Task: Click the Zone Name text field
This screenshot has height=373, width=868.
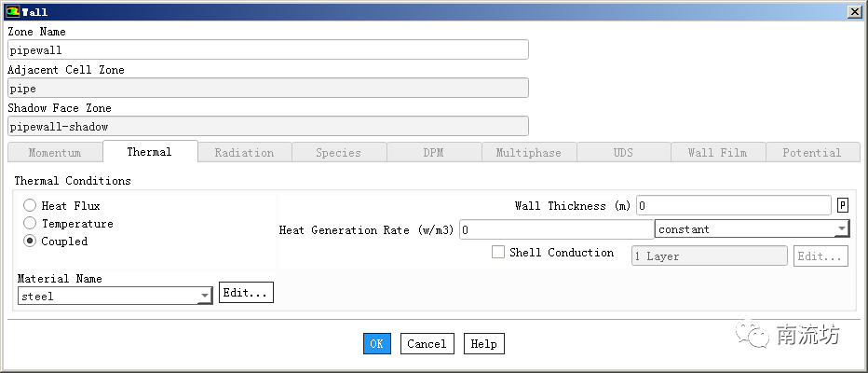Action: coord(267,49)
